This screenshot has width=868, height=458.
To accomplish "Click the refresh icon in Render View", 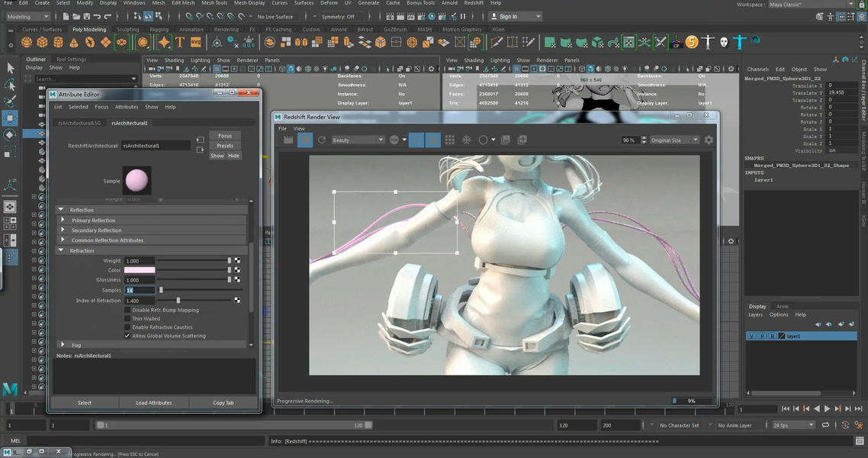I will 322,140.
